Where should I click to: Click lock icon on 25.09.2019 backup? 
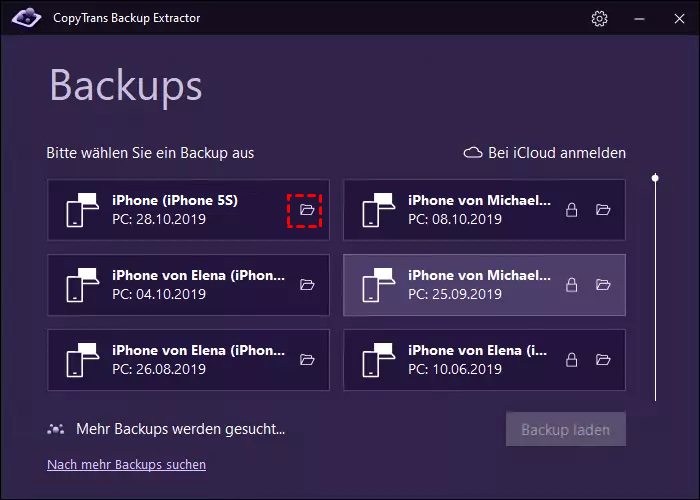coord(572,285)
